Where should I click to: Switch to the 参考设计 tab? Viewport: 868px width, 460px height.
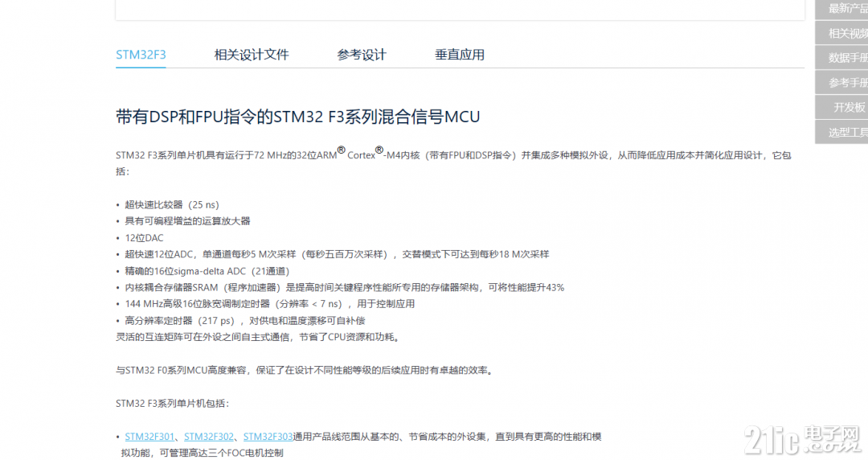362,55
